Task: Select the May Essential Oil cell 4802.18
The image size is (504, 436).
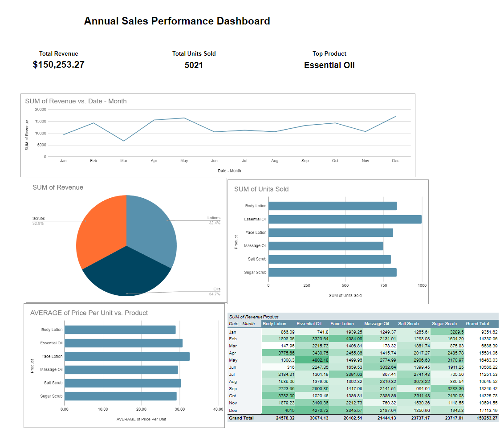Action: (x=312, y=360)
